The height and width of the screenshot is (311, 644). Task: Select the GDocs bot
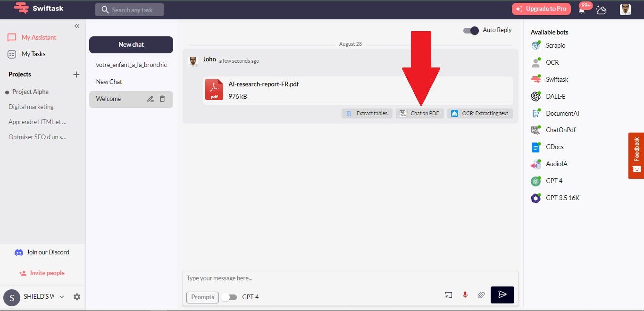pyautogui.click(x=547, y=147)
